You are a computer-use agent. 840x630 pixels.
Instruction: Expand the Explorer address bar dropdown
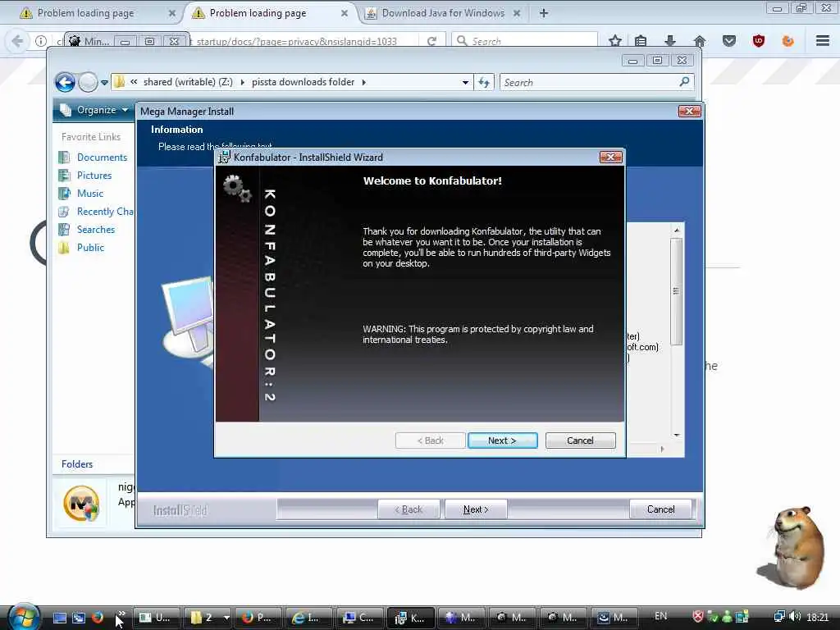pyautogui.click(x=465, y=83)
